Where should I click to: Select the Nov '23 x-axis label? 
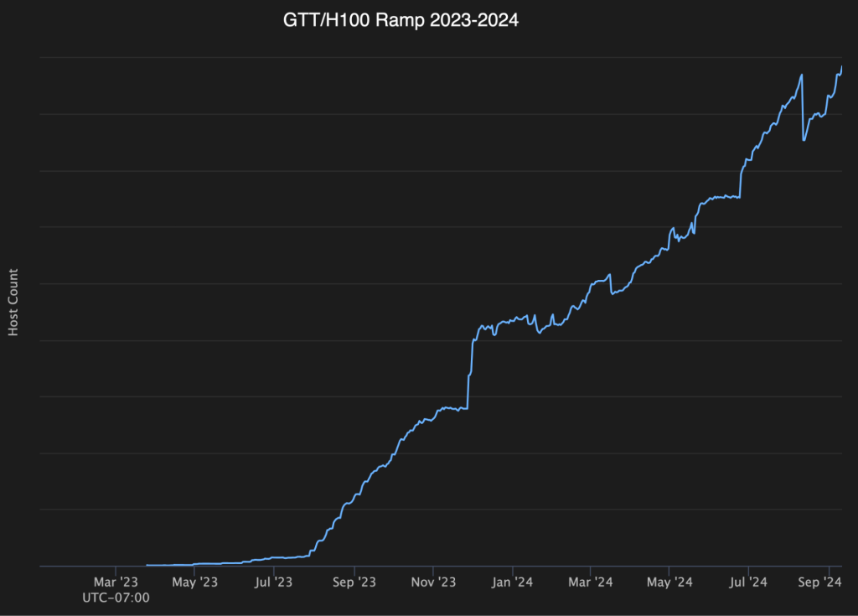coord(433,582)
